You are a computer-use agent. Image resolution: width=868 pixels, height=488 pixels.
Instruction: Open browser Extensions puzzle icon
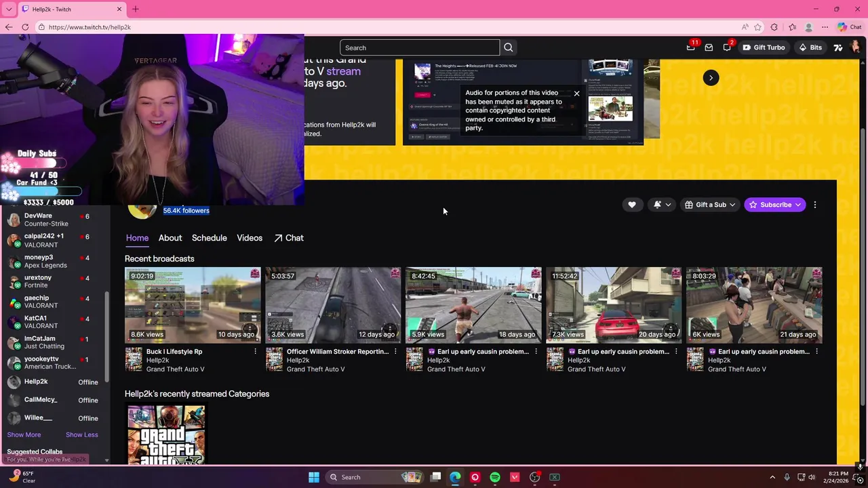[x=774, y=27]
